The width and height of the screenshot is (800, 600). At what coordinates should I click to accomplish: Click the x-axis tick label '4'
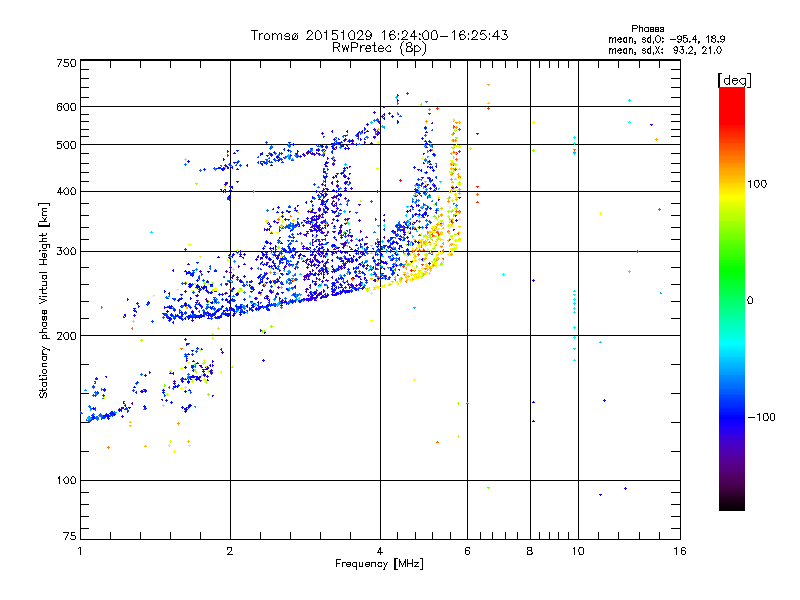[x=380, y=551]
